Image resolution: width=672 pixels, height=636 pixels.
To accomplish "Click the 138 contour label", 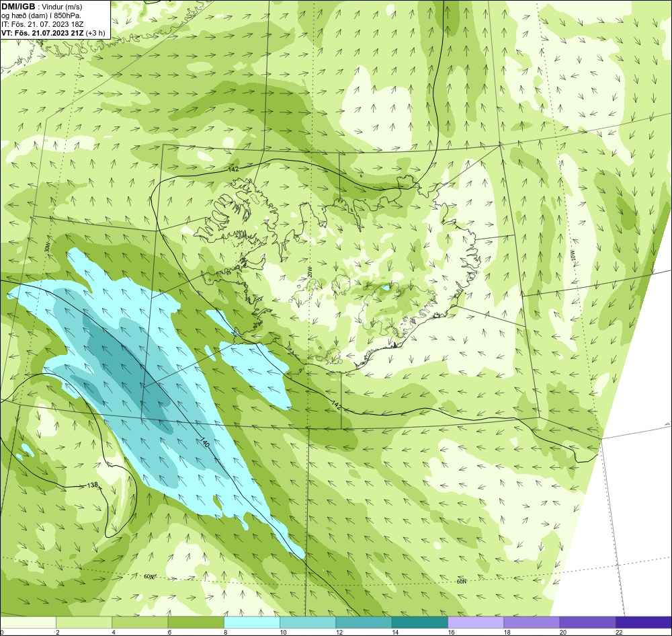I will coord(93,485).
